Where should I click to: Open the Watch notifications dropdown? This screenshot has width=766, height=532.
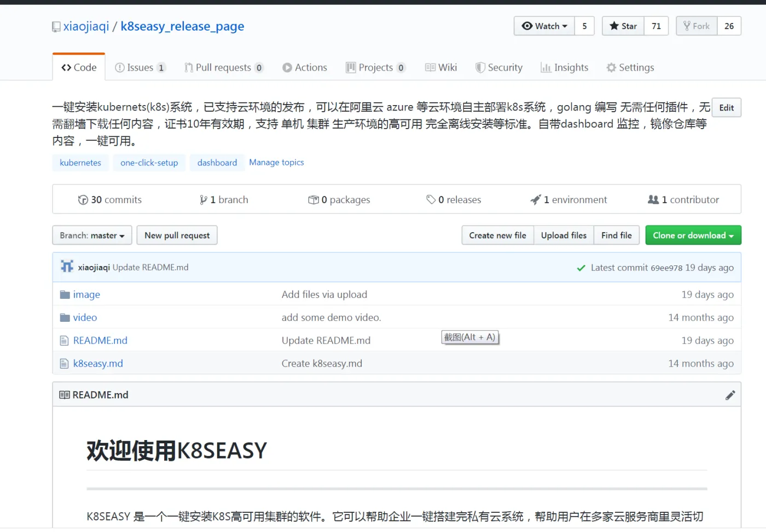[544, 26]
